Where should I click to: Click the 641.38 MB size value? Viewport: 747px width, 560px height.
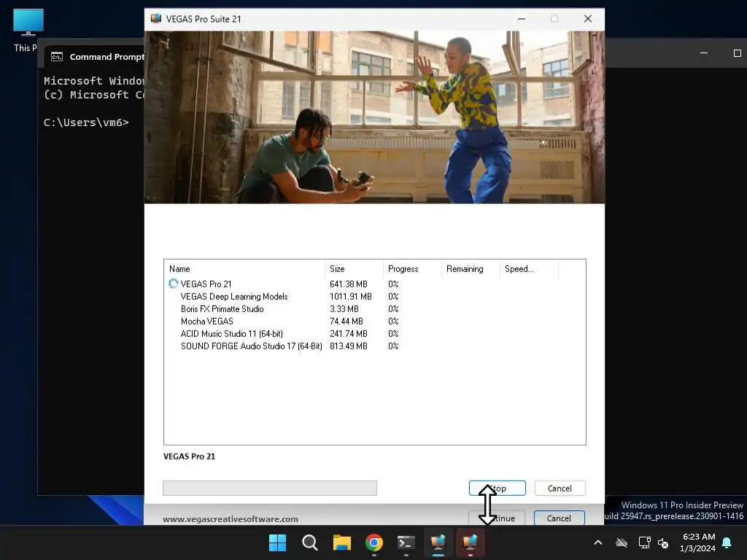tap(348, 284)
